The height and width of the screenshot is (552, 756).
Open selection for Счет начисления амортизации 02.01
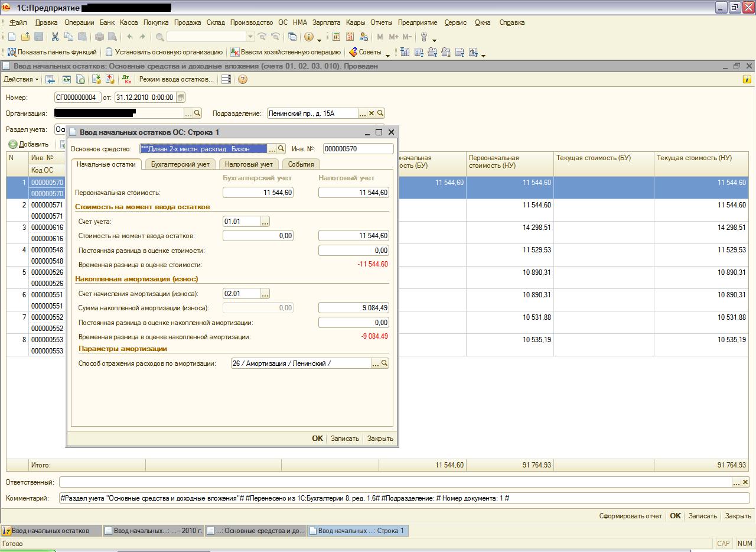[x=265, y=294]
